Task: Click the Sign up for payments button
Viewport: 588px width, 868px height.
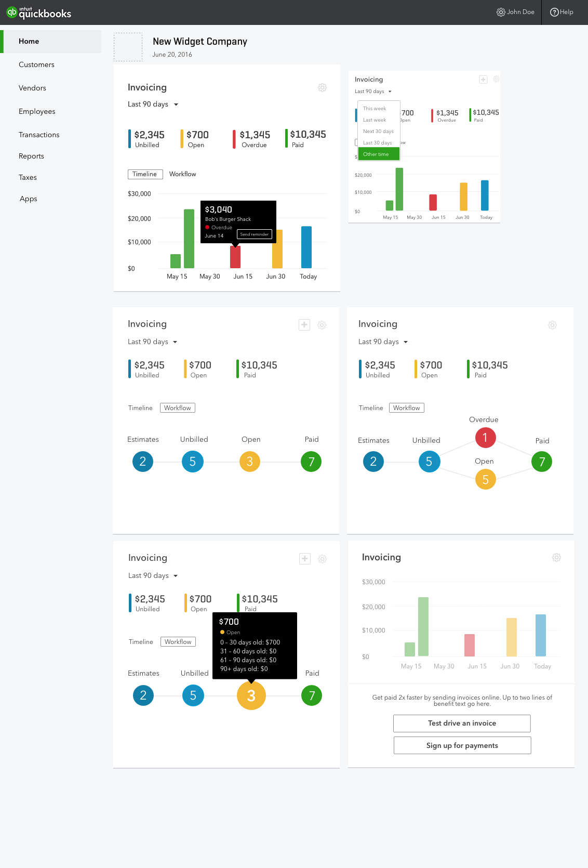Action: coord(462,745)
